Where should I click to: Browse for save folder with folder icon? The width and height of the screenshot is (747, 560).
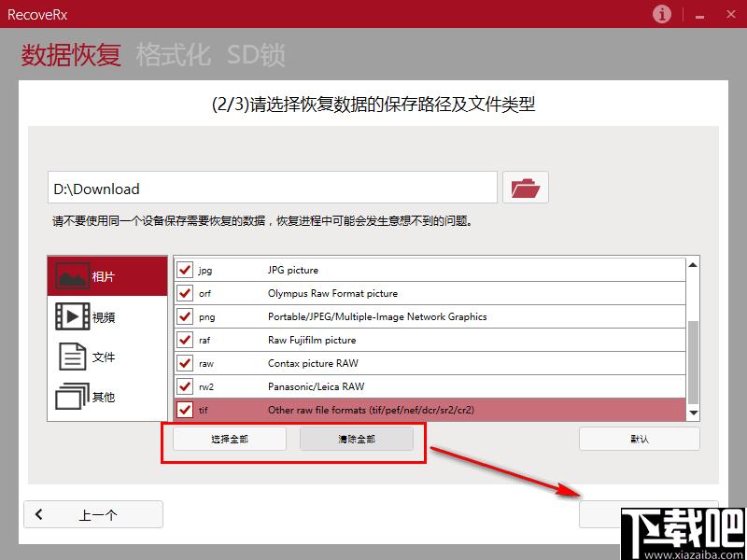tap(526, 188)
